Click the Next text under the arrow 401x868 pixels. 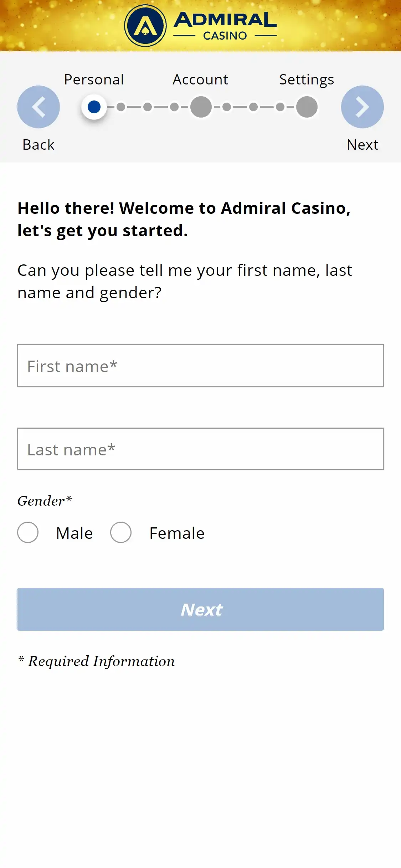pyautogui.click(x=363, y=145)
